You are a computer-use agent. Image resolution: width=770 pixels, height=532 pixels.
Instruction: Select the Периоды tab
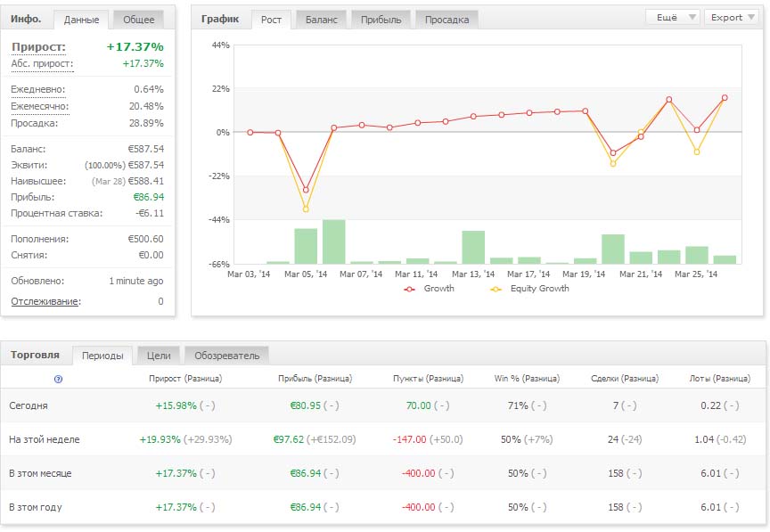[x=102, y=356]
